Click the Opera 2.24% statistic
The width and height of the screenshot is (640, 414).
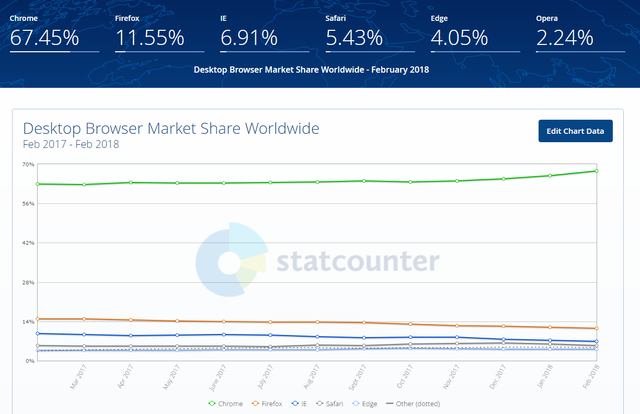580,33
